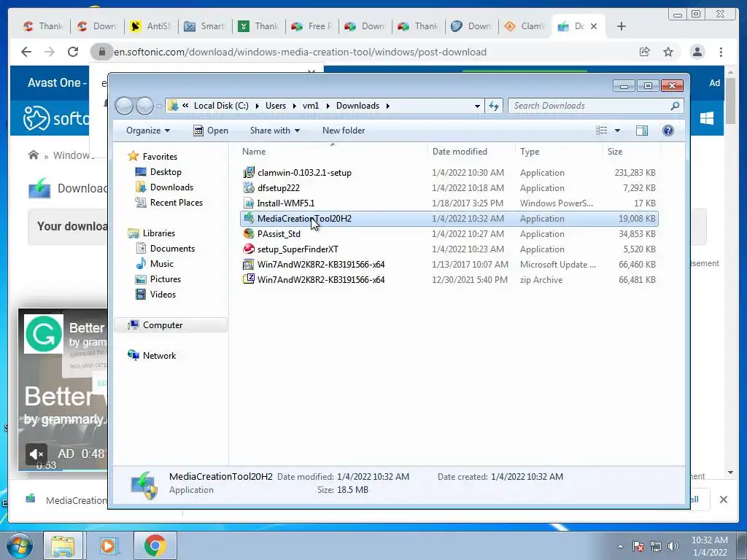Switch to the ClamW Chrome tab
The image size is (747, 560).
[x=524, y=26]
